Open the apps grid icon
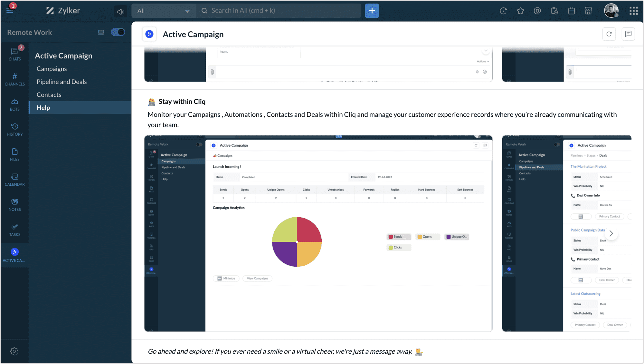The height and width of the screenshot is (364, 644). click(x=633, y=11)
